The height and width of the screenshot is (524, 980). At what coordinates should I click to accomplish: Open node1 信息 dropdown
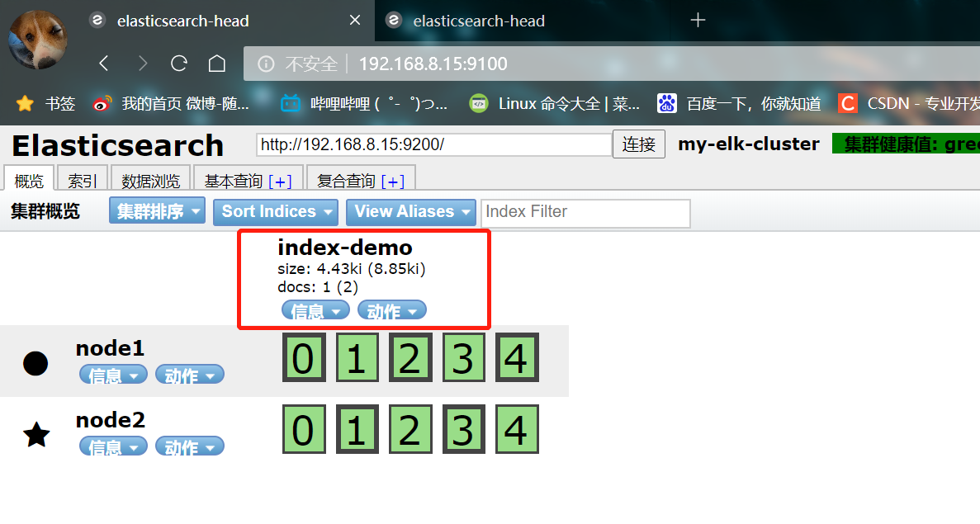[x=114, y=375]
